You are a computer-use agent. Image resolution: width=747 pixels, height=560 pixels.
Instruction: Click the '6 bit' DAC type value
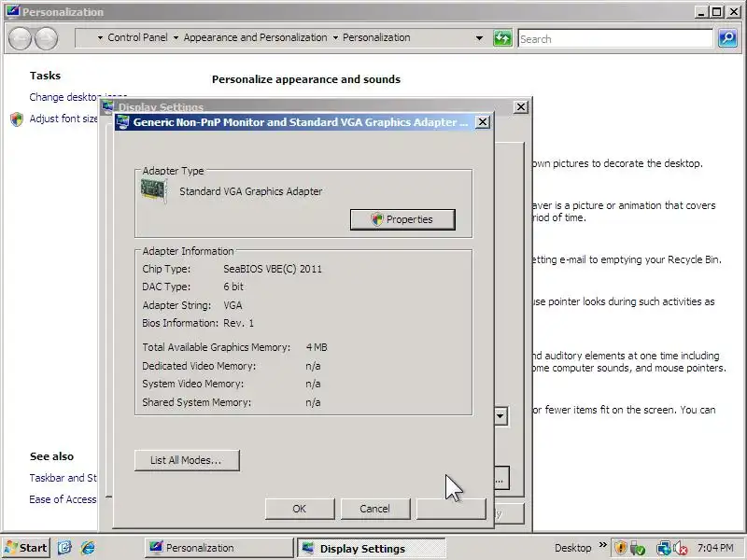point(233,287)
